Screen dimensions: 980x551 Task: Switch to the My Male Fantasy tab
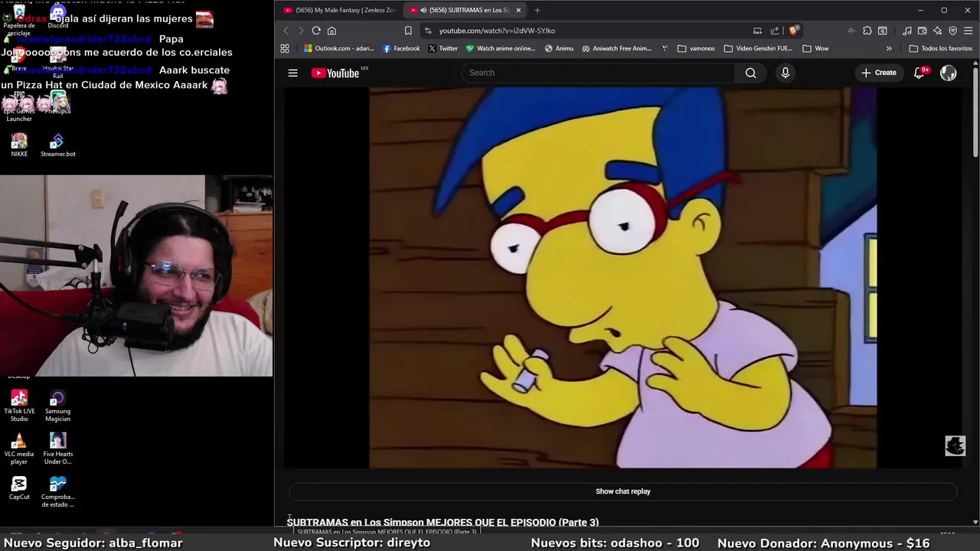[x=339, y=10]
